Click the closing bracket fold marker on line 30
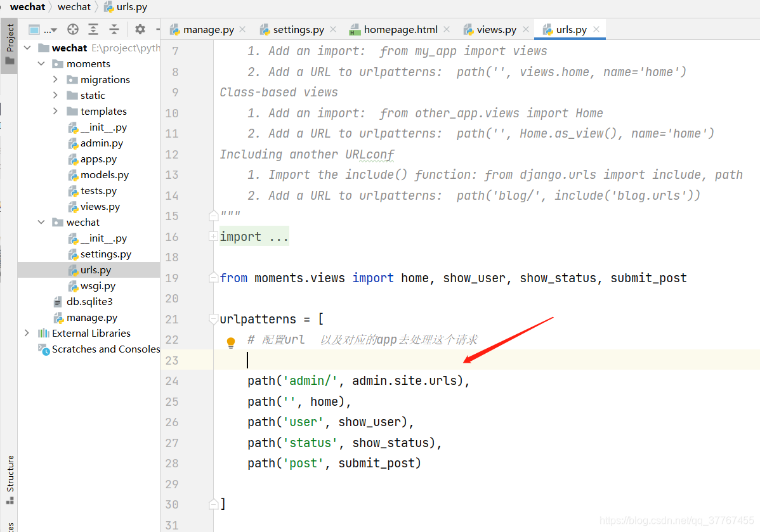Screen dimensions: 760x532 click(x=213, y=504)
